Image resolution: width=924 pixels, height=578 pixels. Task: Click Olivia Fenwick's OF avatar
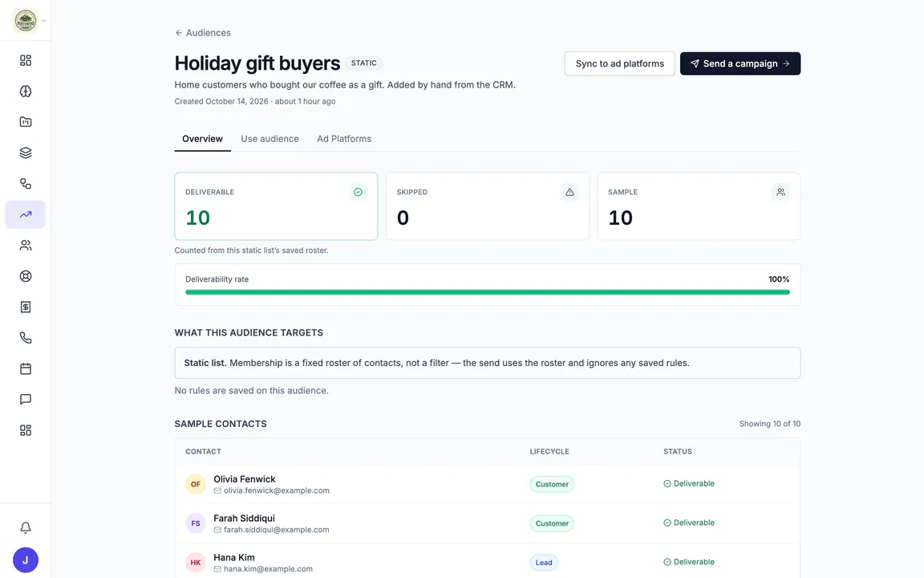[x=196, y=484]
